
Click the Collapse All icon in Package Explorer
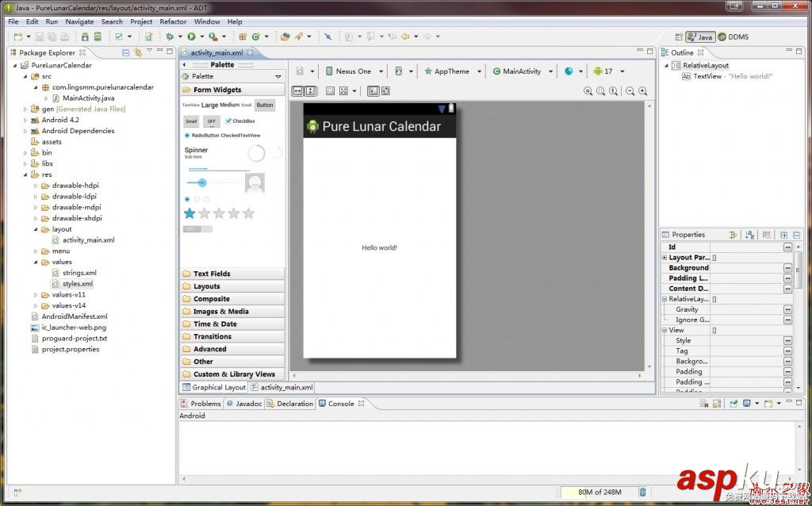126,52
